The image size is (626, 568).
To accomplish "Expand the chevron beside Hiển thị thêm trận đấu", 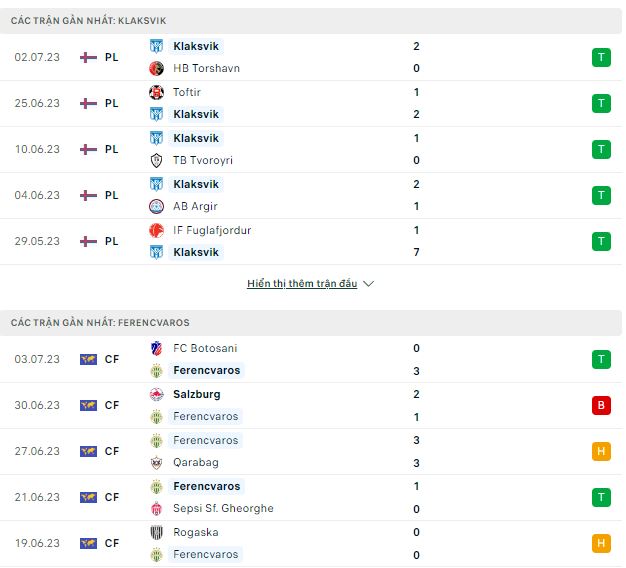I will coord(368,284).
